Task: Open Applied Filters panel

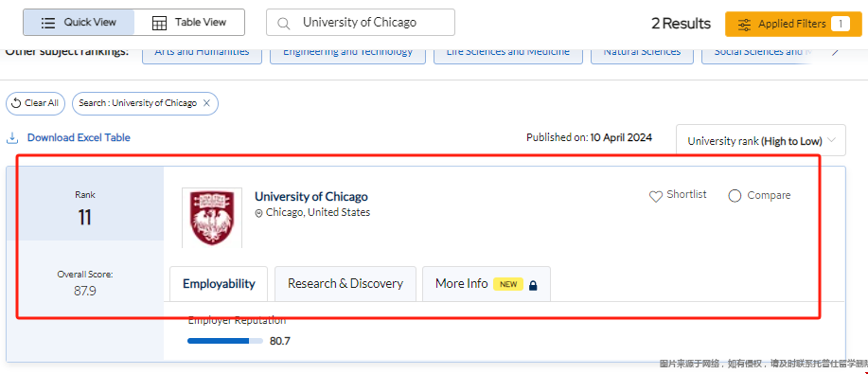Action: (x=793, y=24)
